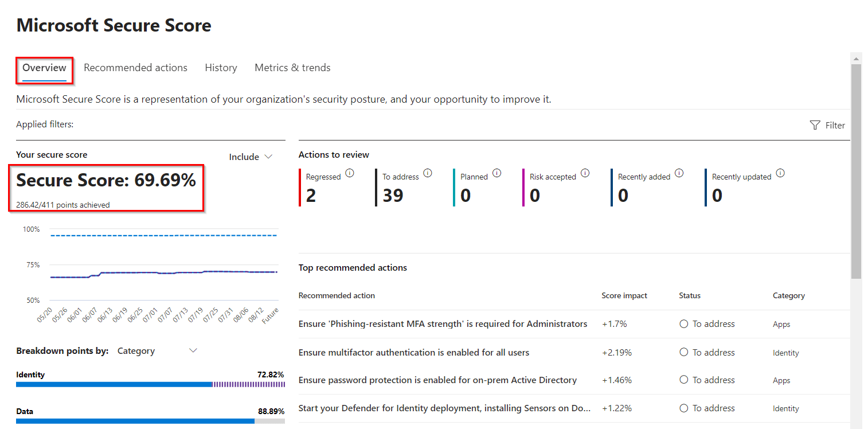Open the Include dropdown above the score chart
868x429 pixels.
[251, 156]
